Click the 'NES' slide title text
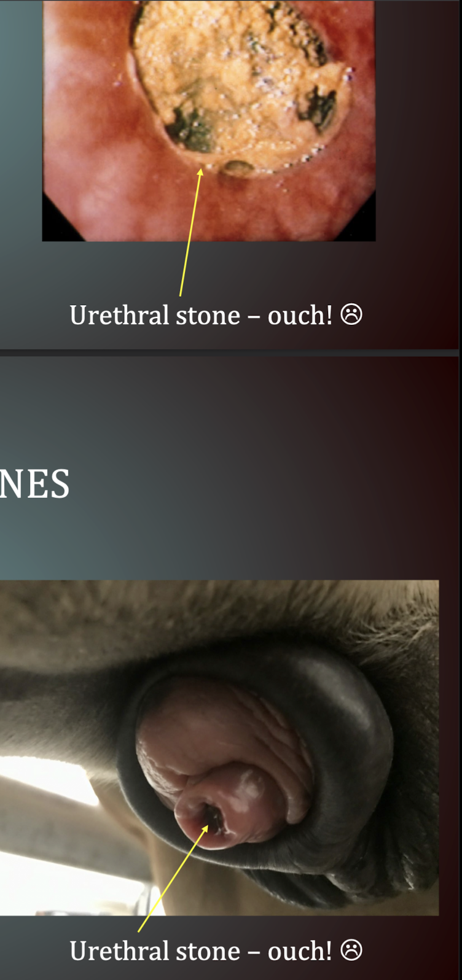462x980 pixels. click(34, 484)
